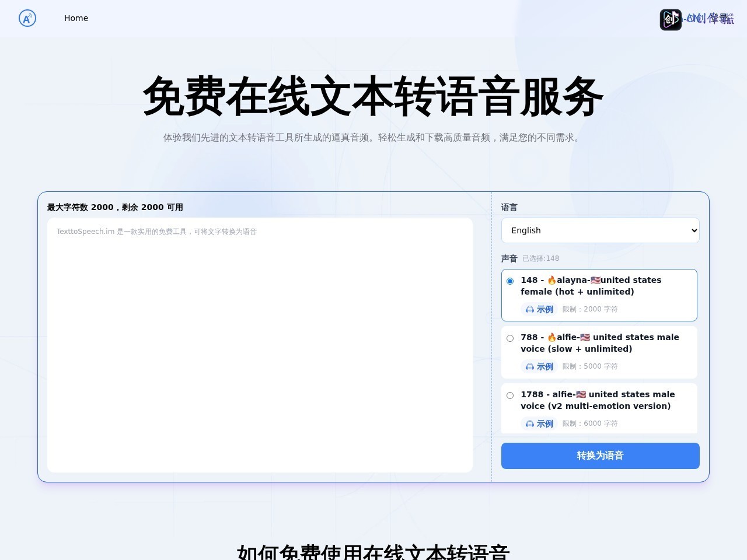Click the AI navigation badge icon top right
Viewport: 747px width, 560px height.
point(671,19)
